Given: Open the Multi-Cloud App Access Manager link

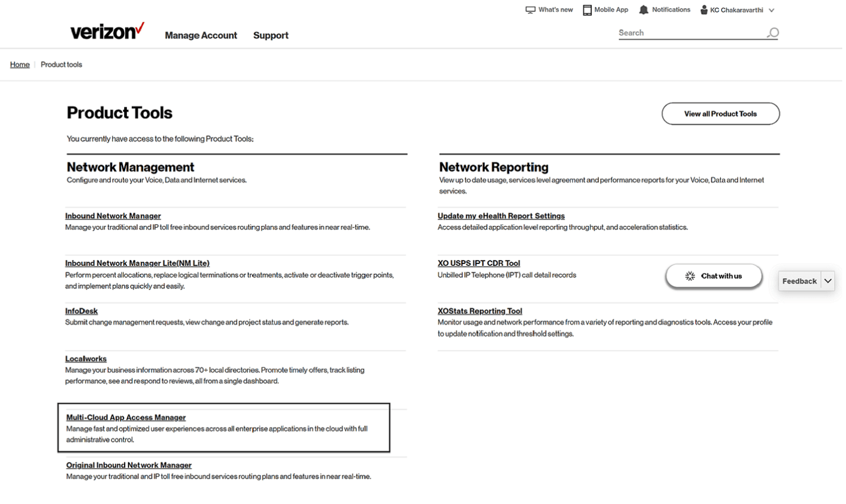Looking at the screenshot, I should click(x=126, y=417).
